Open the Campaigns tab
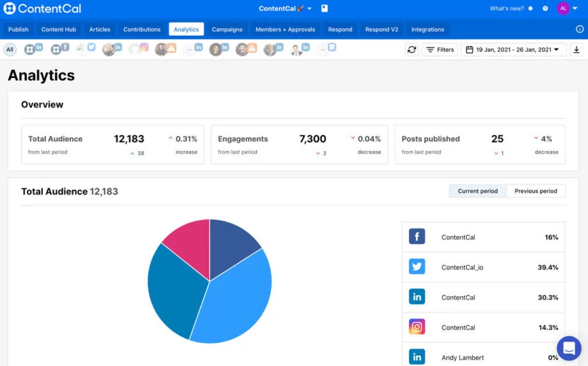Screen dimensions: 588x366 pos(228,29)
